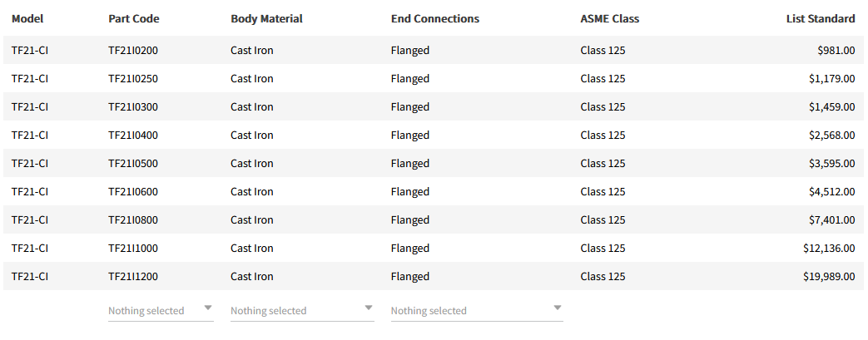The image size is (868, 340).
Task: Click part code TF21I0800
Action: point(133,219)
